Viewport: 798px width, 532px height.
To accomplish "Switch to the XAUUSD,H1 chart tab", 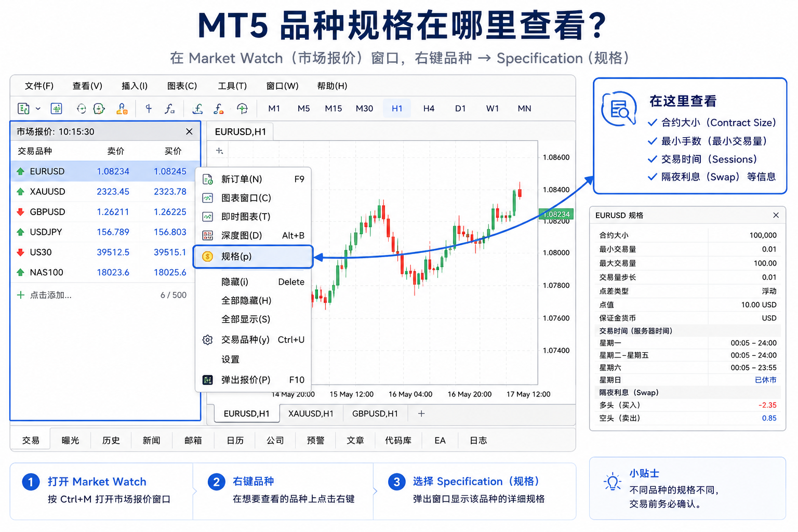I will [x=311, y=414].
